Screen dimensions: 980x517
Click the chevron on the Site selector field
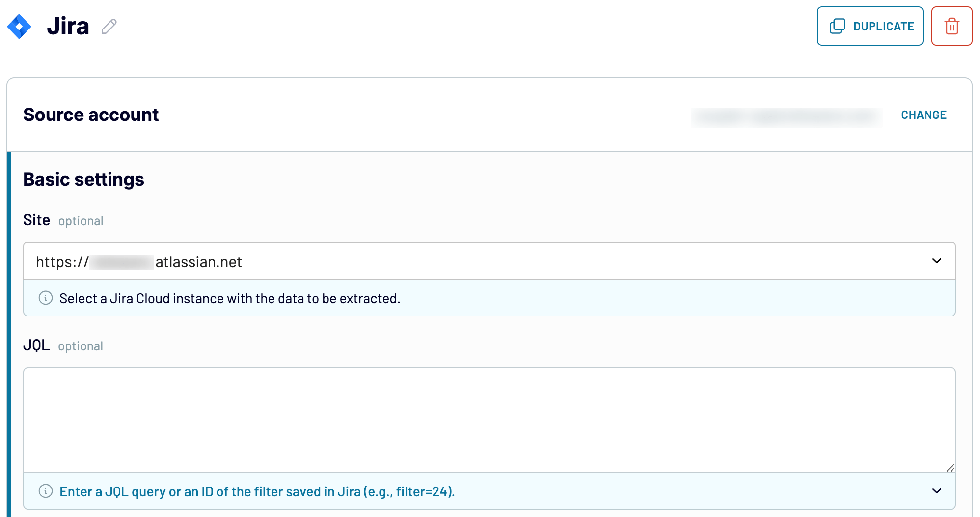[937, 261]
